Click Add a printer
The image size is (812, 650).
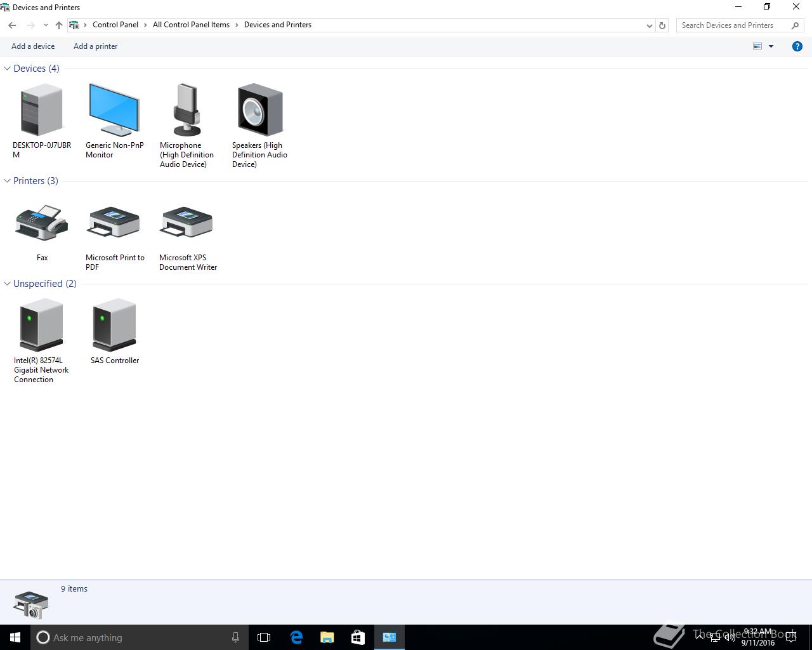(x=95, y=46)
